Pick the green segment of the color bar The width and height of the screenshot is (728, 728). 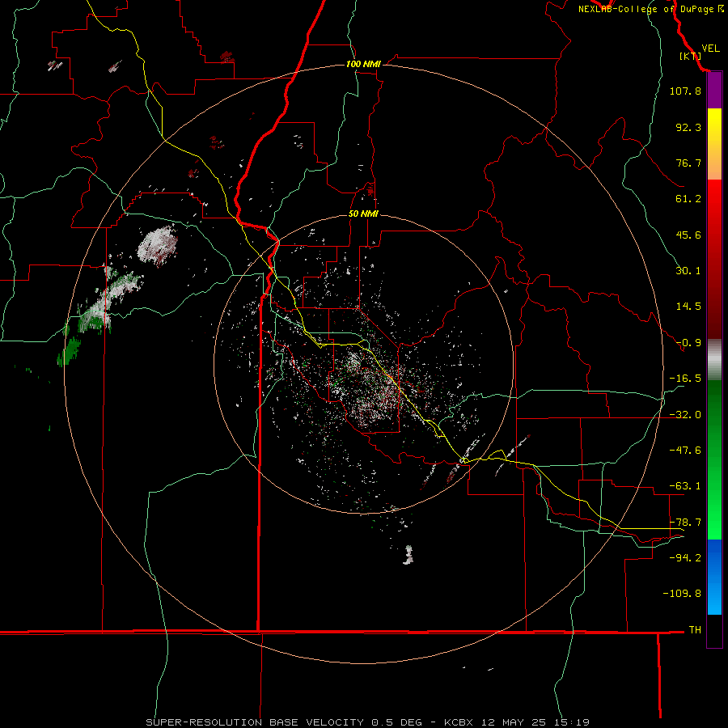[714, 459]
